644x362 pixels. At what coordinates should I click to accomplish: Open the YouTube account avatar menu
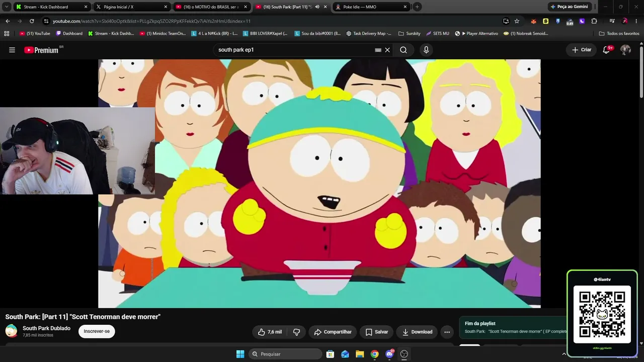pyautogui.click(x=625, y=50)
